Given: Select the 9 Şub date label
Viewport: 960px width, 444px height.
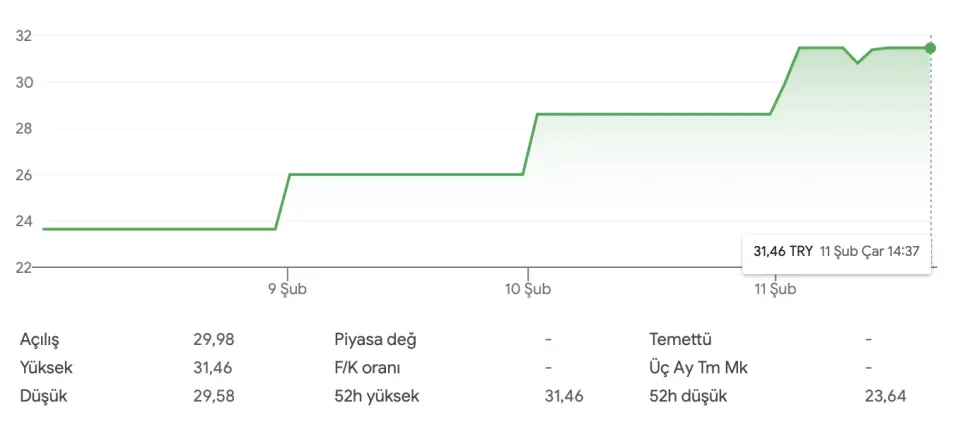Looking at the screenshot, I should coord(288,290).
